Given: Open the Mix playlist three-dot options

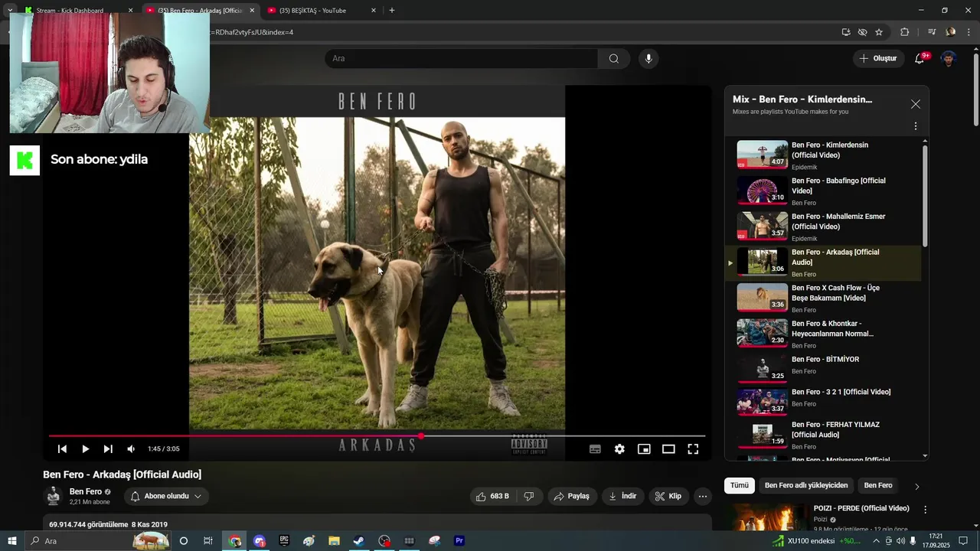Looking at the screenshot, I should coord(916,126).
